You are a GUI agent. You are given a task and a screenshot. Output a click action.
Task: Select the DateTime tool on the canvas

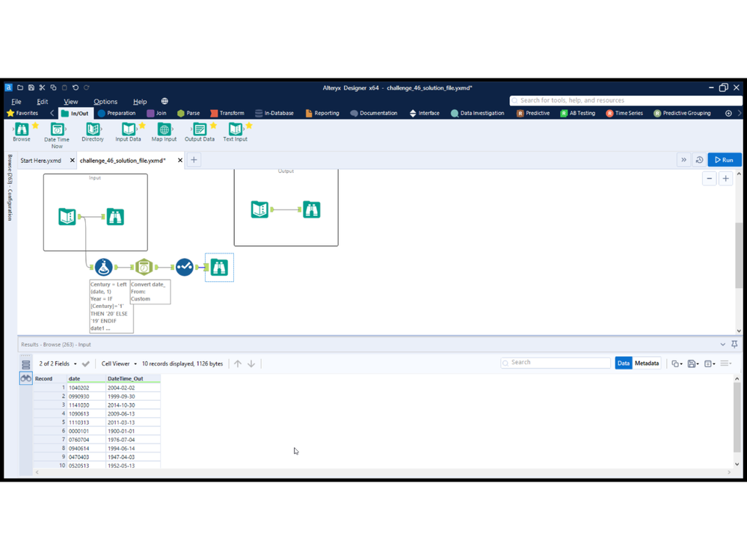tap(144, 267)
